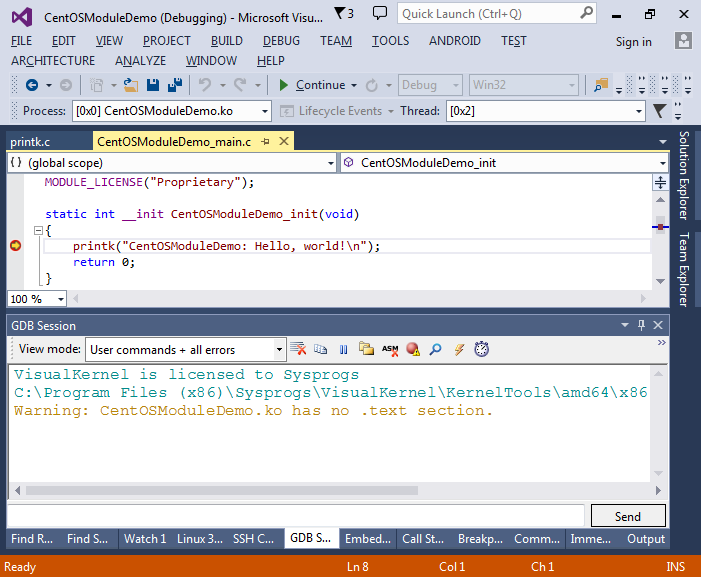Viewport: 701px width, 577px height.
Task: Open the Immediate window tab
Action: pos(590,539)
